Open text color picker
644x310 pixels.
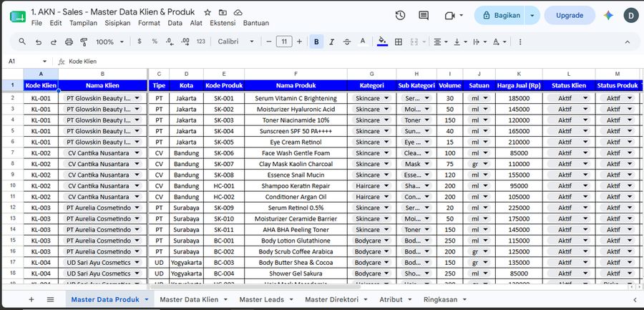[362, 42]
